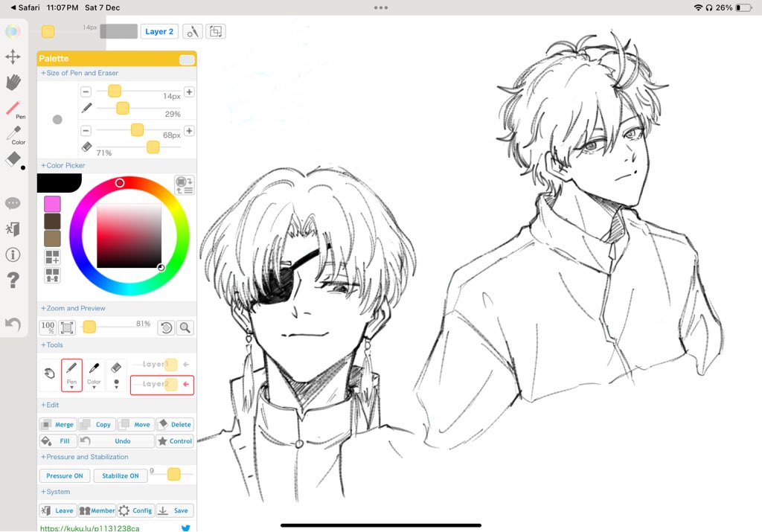Viewport: 762px width, 532px height.
Task: Open the Twitter bird share icon
Action: click(185, 528)
